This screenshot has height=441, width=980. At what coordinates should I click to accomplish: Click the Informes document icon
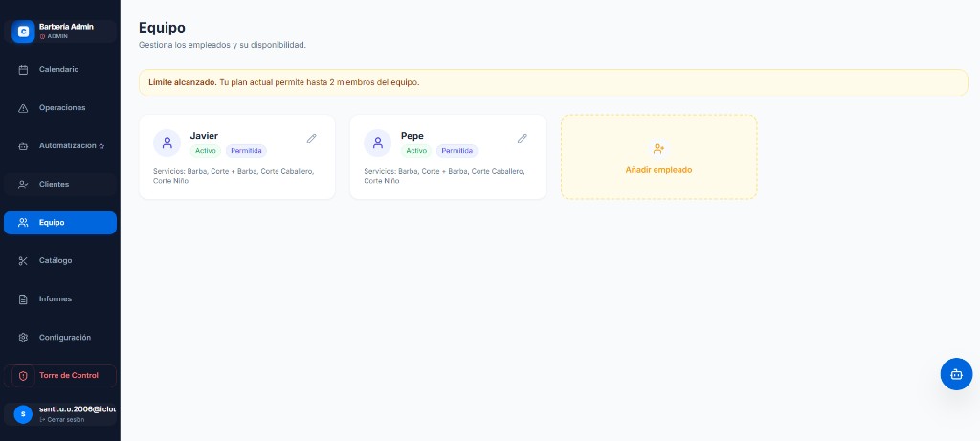tap(23, 299)
